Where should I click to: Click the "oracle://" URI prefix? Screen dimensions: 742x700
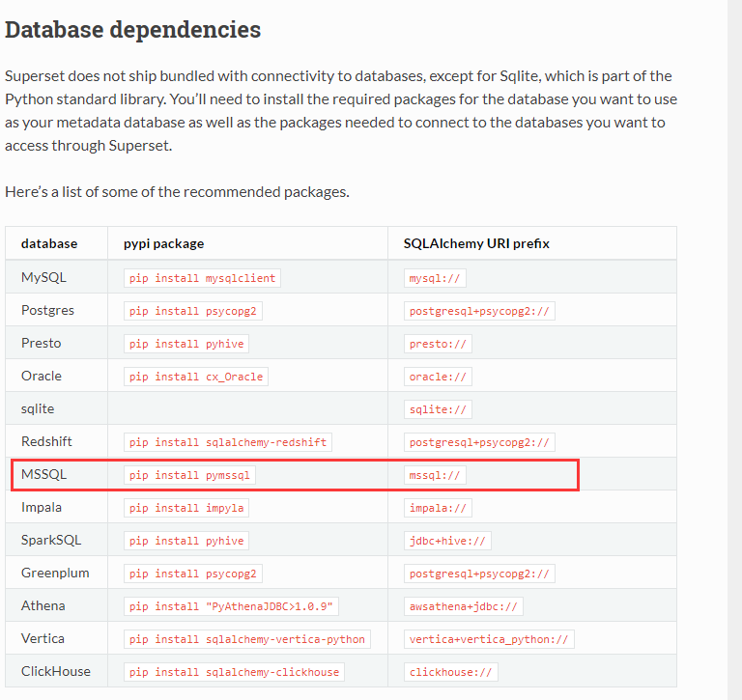pyautogui.click(x=438, y=377)
